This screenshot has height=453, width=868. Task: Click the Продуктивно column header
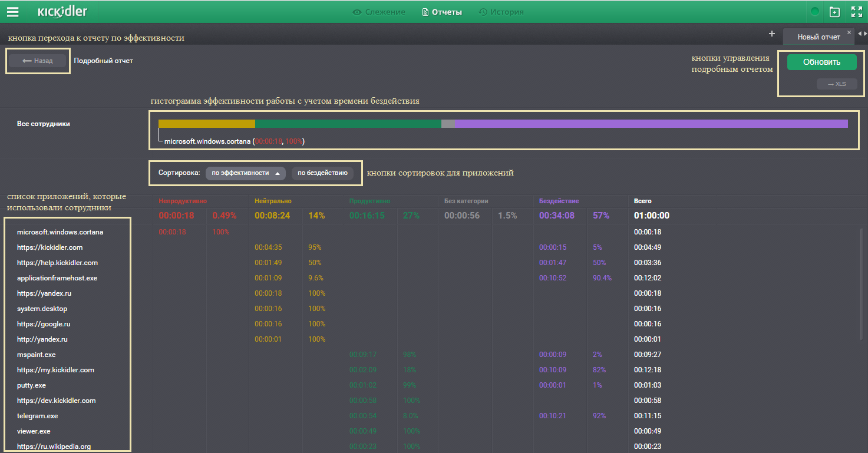click(x=369, y=201)
